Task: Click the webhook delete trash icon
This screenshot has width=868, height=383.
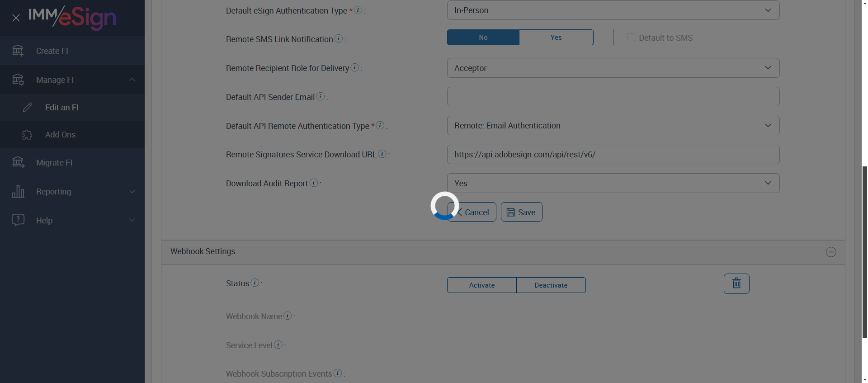Action: [736, 284]
